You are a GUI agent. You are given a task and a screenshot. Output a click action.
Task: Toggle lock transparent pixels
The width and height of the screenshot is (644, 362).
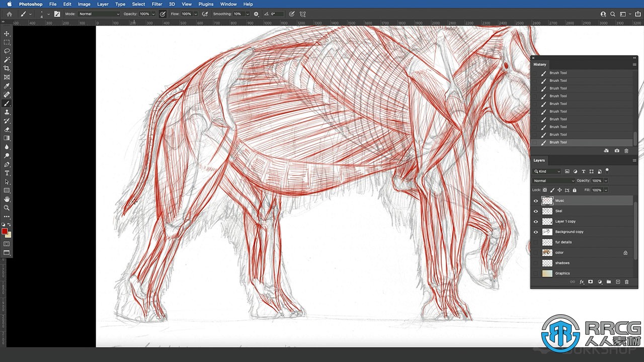click(545, 190)
